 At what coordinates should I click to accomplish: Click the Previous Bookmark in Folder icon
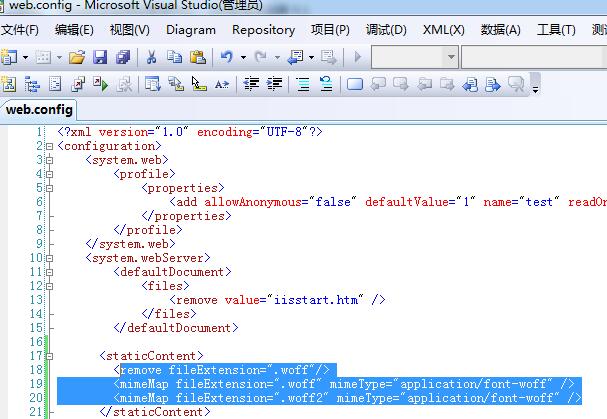pyautogui.click(x=424, y=84)
